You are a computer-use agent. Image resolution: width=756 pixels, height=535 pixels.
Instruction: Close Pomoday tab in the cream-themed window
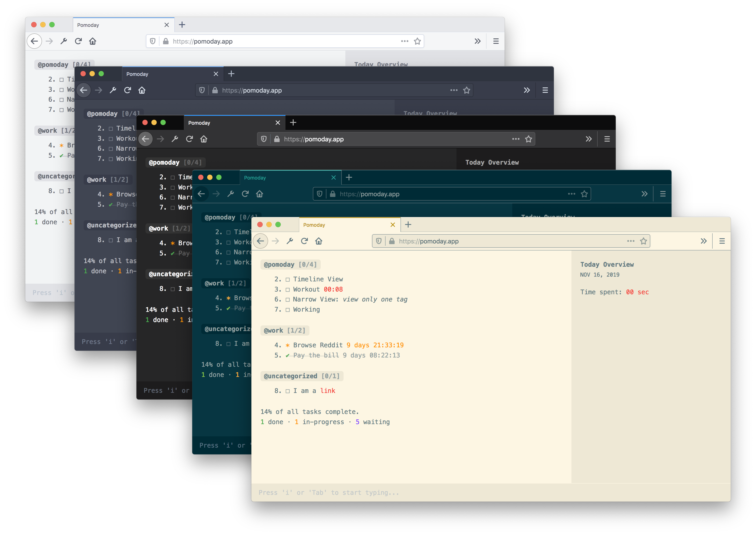(x=393, y=225)
